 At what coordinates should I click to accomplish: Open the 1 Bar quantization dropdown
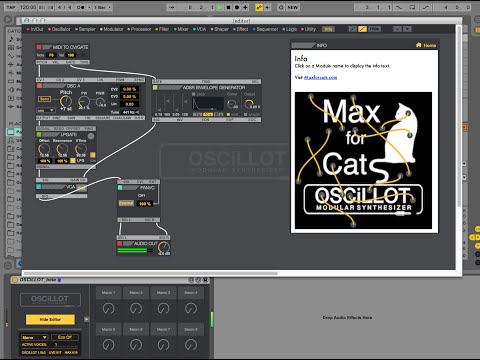(x=102, y=7)
